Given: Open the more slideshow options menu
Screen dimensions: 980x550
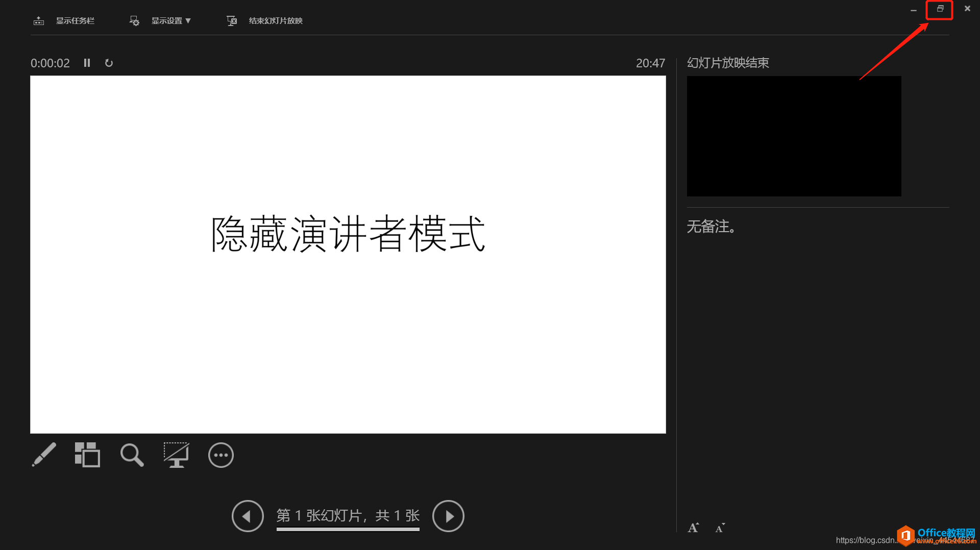Looking at the screenshot, I should pos(220,455).
